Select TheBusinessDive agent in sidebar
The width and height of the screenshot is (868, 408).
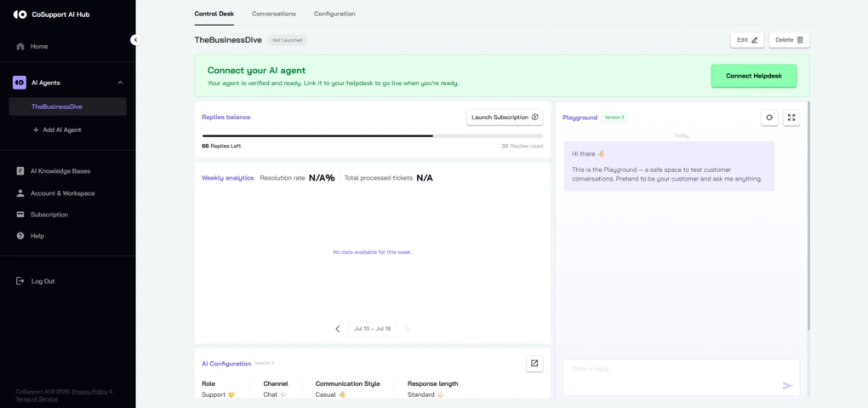pos(67,106)
